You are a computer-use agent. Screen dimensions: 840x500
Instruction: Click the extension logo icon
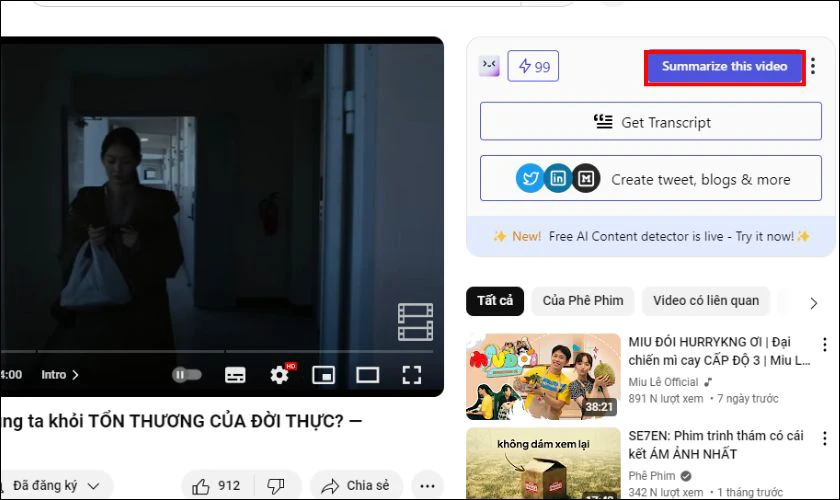pos(489,66)
